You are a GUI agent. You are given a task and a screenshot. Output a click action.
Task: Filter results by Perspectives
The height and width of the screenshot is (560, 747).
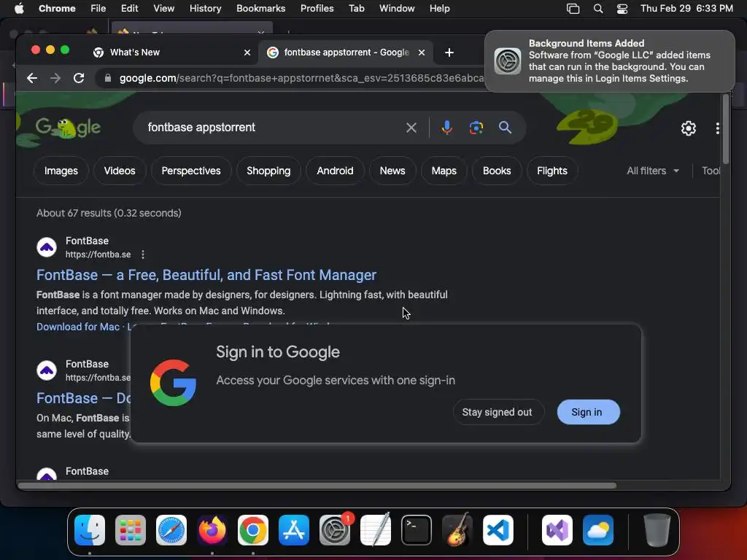point(191,171)
